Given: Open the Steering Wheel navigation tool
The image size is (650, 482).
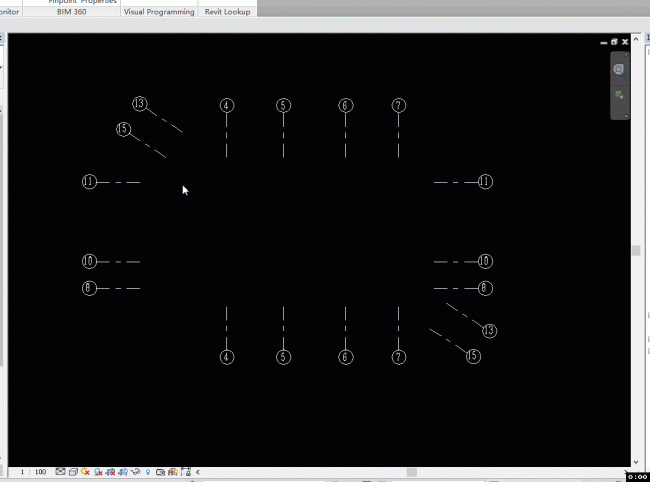Looking at the screenshot, I should click(619, 69).
